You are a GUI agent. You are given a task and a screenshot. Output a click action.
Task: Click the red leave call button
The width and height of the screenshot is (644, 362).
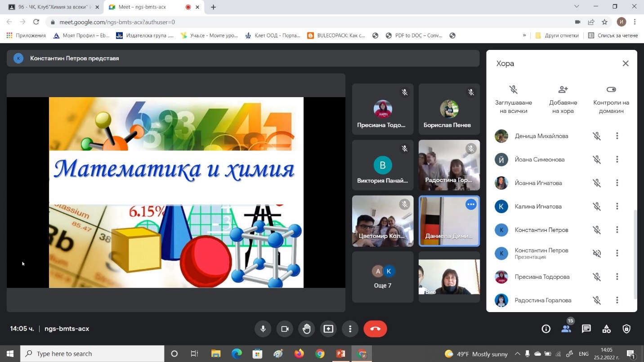tap(375, 329)
